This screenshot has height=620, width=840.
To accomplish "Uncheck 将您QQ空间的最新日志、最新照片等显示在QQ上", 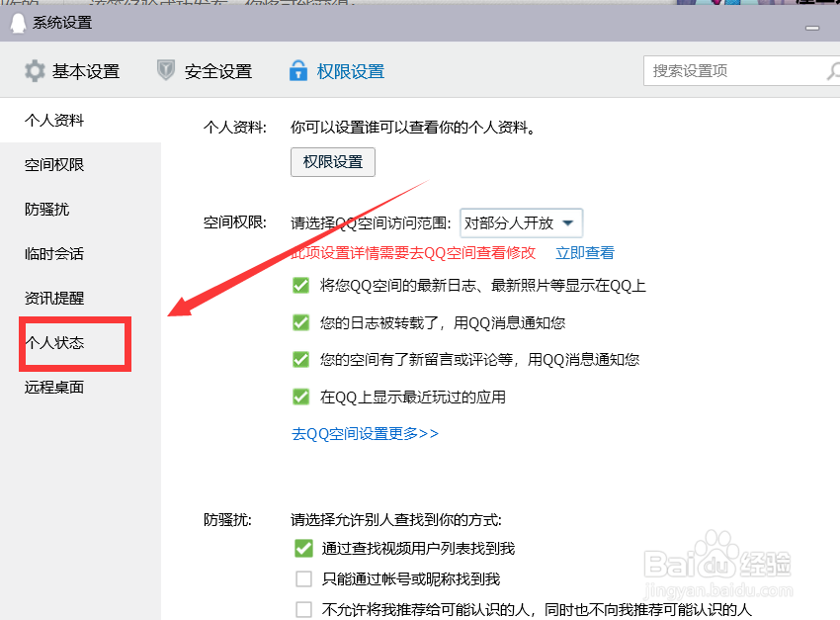I will (x=301, y=285).
